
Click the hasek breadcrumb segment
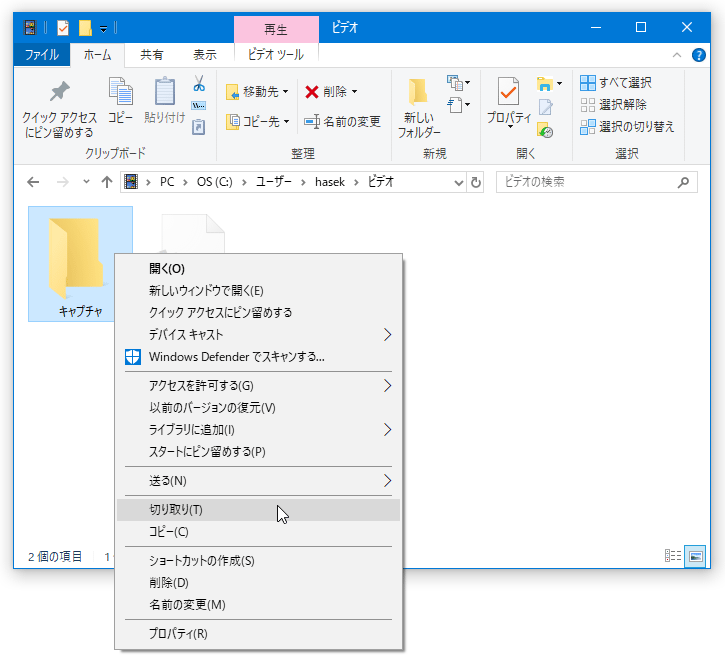click(x=330, y=182)
